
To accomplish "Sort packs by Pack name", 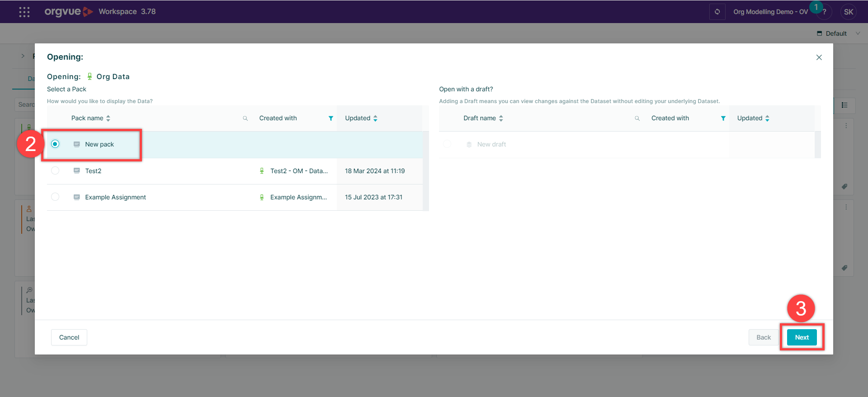I will coord(108,118).
